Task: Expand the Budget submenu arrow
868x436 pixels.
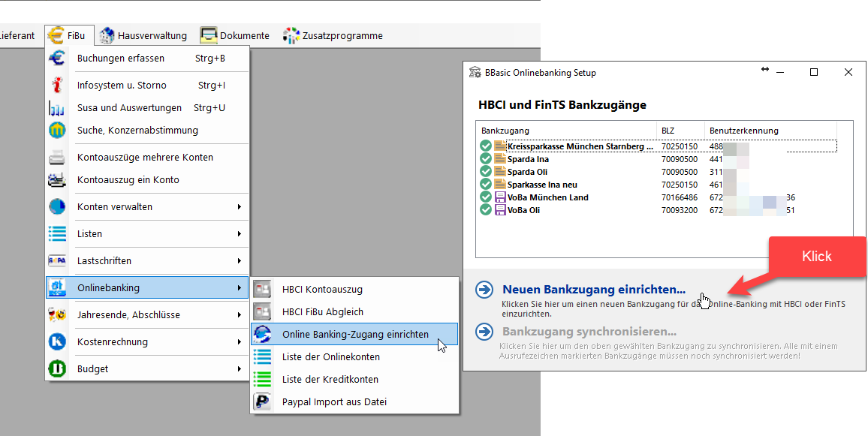Action: [239, 369]
